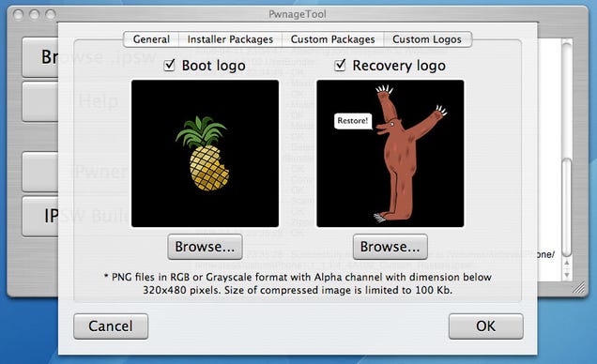Click the scroll up arrow in log pane
The height and width of the screenshot is (364, 597).
567,264
